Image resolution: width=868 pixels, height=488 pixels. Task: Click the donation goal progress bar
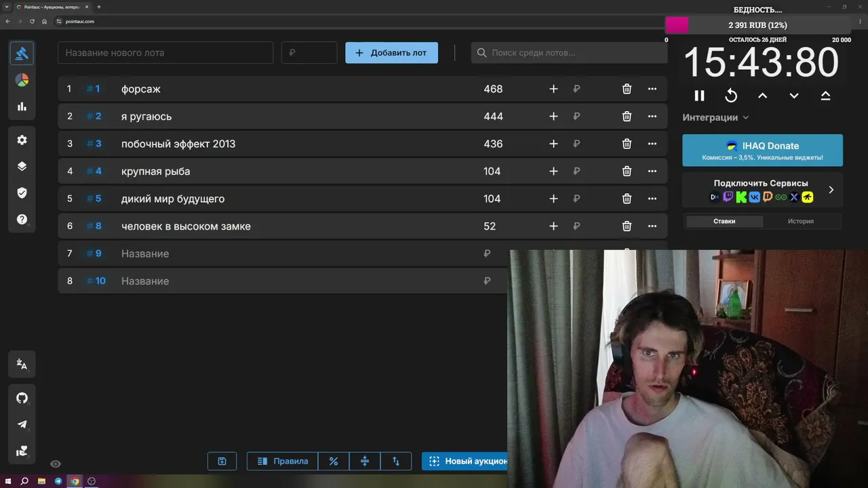tap(757, 25)
